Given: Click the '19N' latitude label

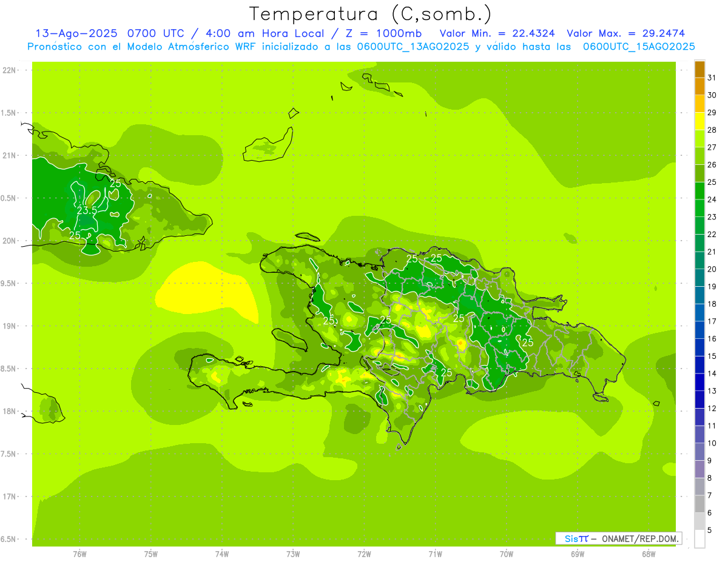Looking at the screenshot, I should [10, 326].
